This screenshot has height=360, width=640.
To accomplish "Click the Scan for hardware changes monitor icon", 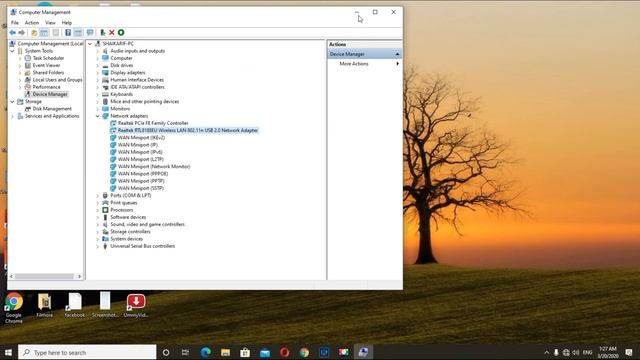I will click(90, 33).
